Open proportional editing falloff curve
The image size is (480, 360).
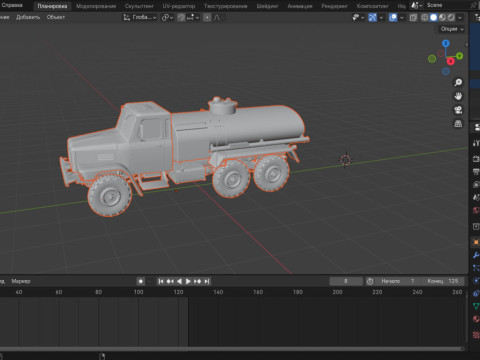(217, 17)
